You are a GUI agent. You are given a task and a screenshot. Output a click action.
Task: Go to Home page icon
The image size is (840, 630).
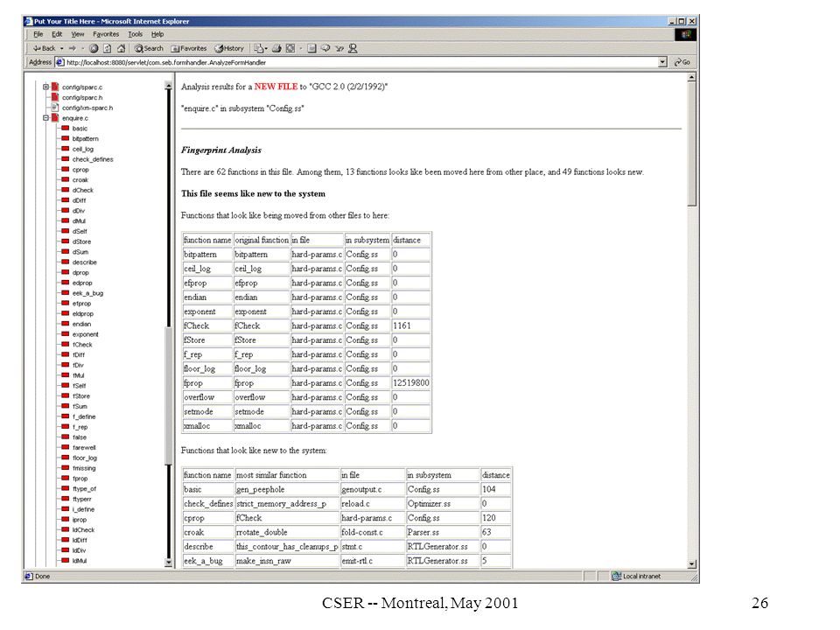pos(121,48)
